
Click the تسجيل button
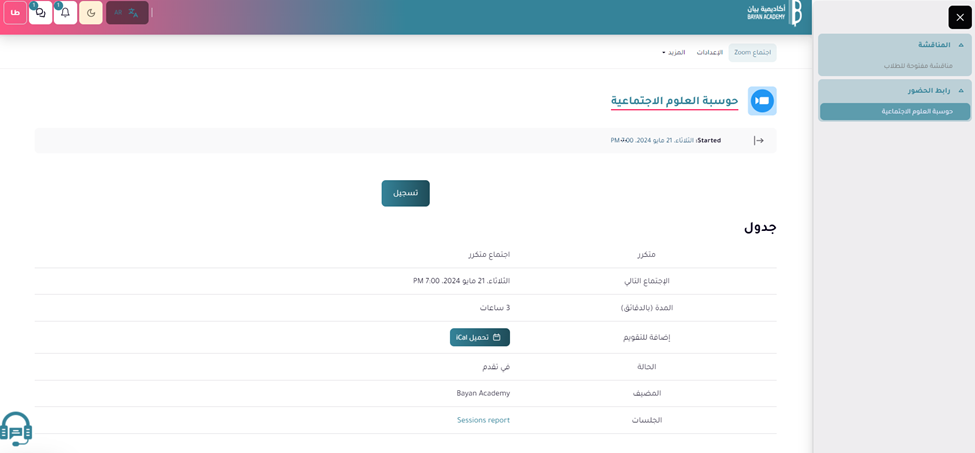click(x=405, y=193)
